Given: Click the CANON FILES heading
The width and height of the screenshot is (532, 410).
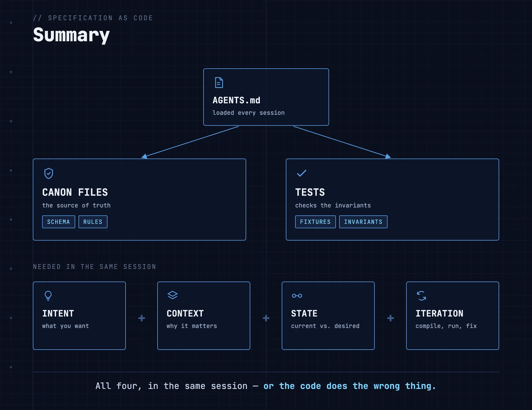Looking at the screenshot, I should (x=75, y=192).
